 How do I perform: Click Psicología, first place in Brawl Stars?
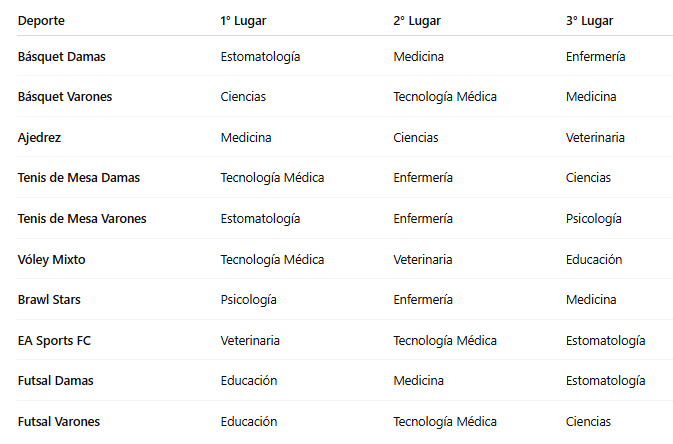[249, 300]
